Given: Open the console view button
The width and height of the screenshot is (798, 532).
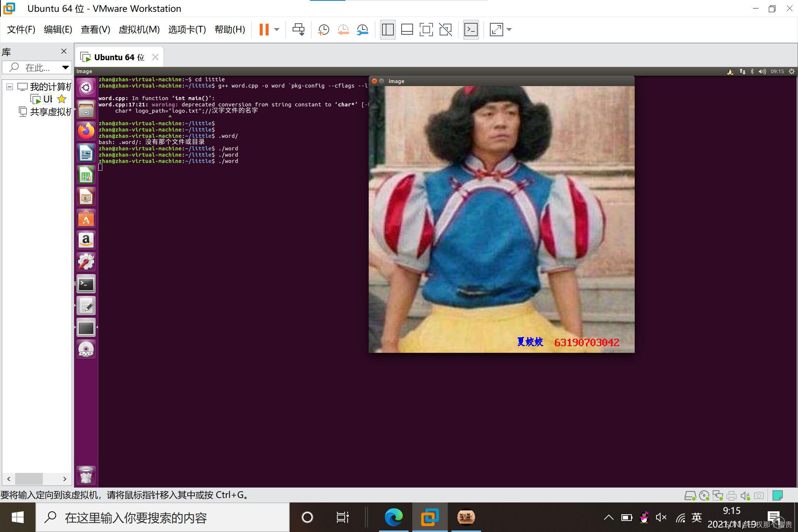Looking at the screenshot, I should [471, 30].
